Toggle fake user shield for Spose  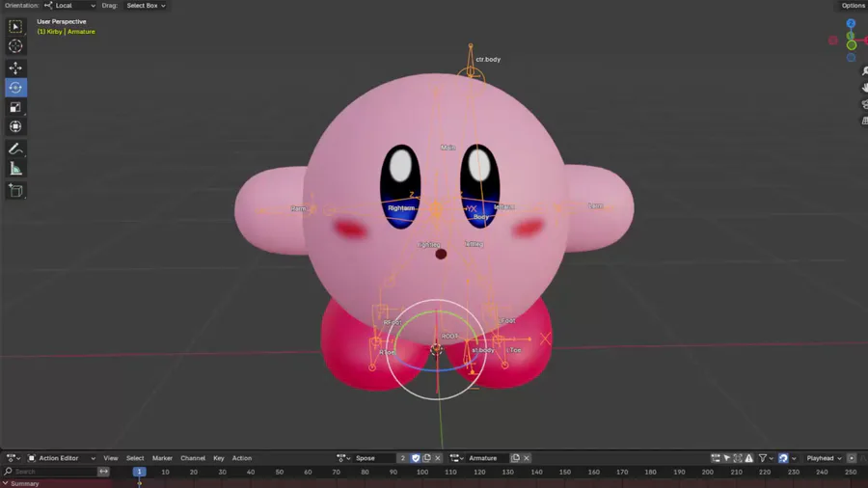pos(416,458)
